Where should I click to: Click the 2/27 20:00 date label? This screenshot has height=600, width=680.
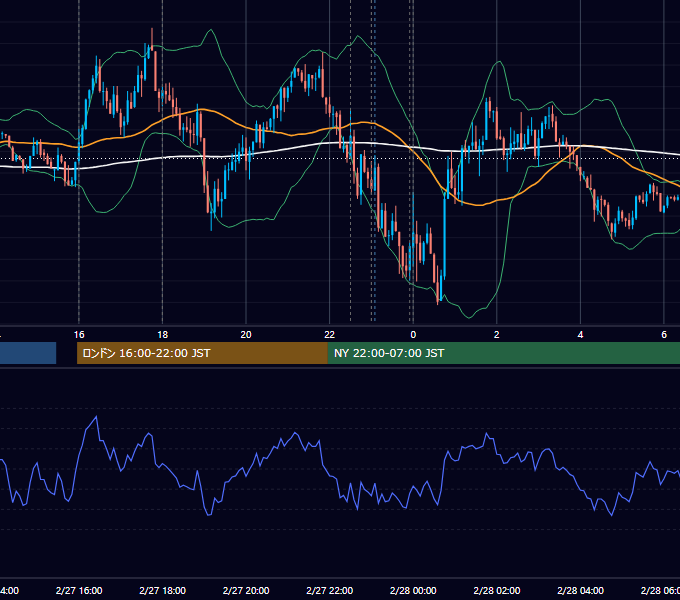(246, 590)
